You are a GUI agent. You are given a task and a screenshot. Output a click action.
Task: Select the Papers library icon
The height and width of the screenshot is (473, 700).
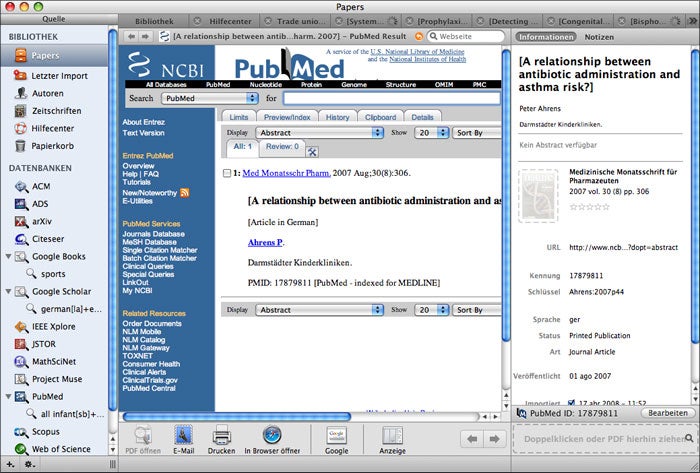point(21,56)
